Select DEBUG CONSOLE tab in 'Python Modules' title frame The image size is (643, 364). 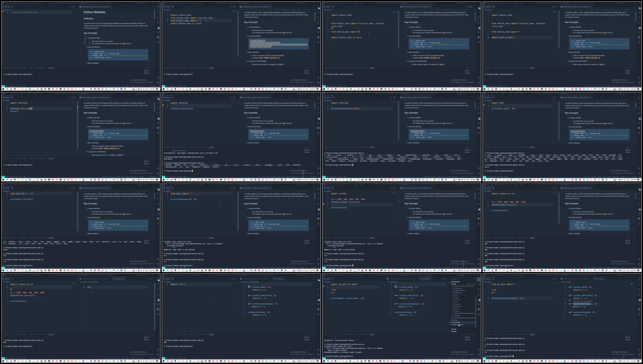[x=23, y=68]
